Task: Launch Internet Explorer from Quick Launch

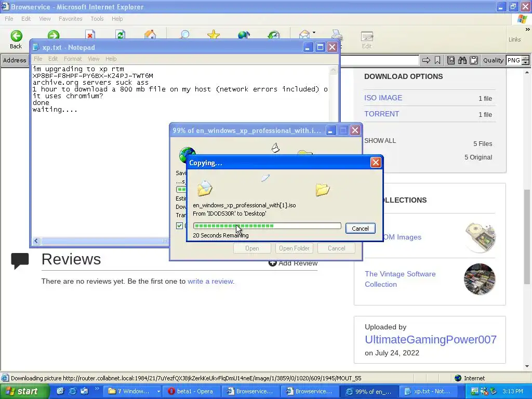Action: point(72,391)
